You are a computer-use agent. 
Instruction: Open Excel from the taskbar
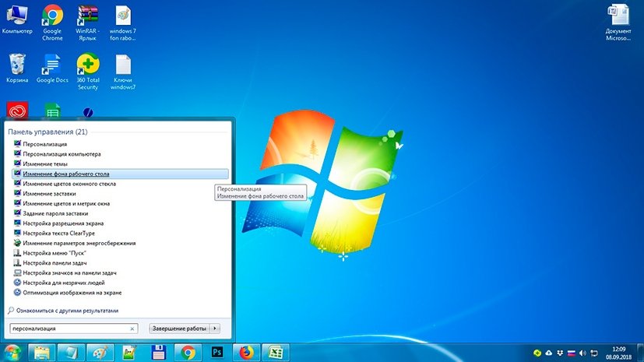[276, 353]
